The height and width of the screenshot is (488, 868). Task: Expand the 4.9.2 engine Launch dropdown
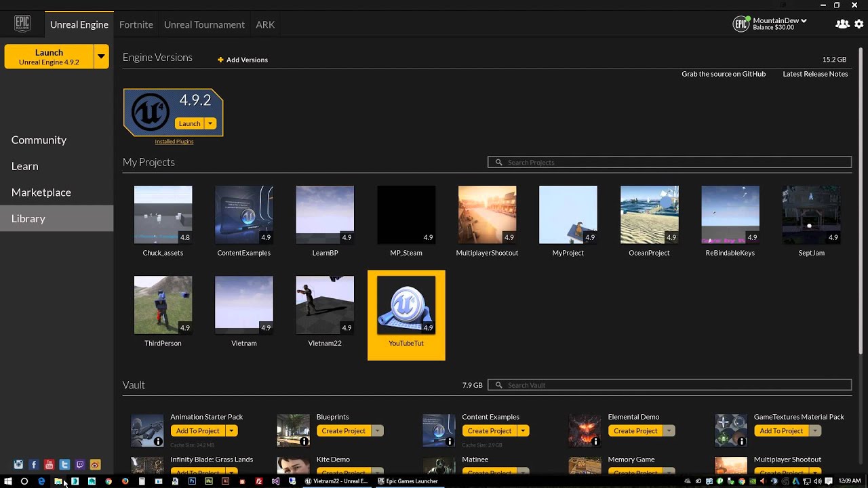coord(210,123)
